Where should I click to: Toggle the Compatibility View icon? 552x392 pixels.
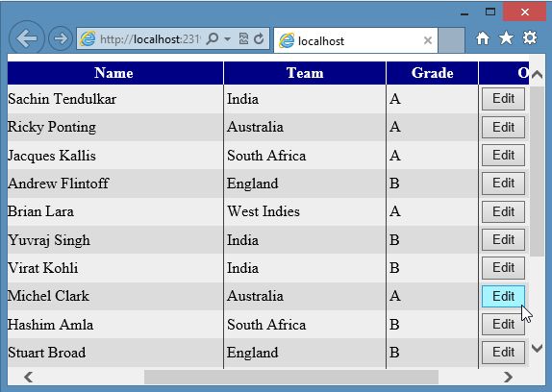click(x=243, y=38)
